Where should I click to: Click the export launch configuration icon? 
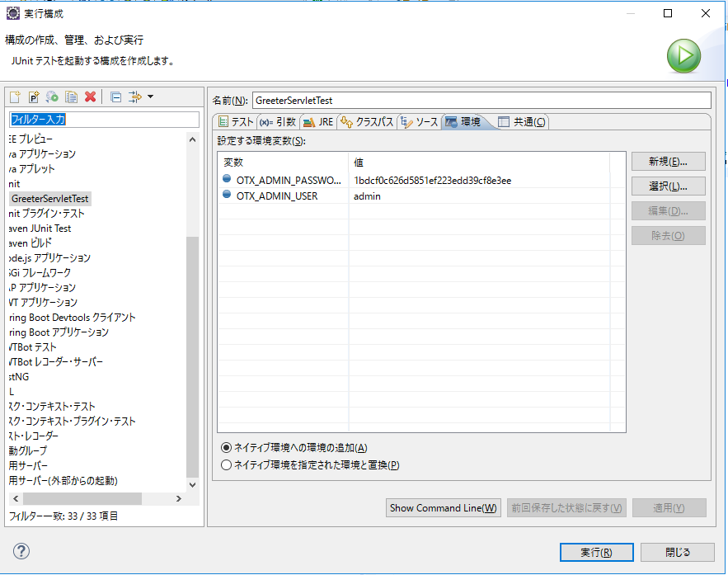pos(53,97)
